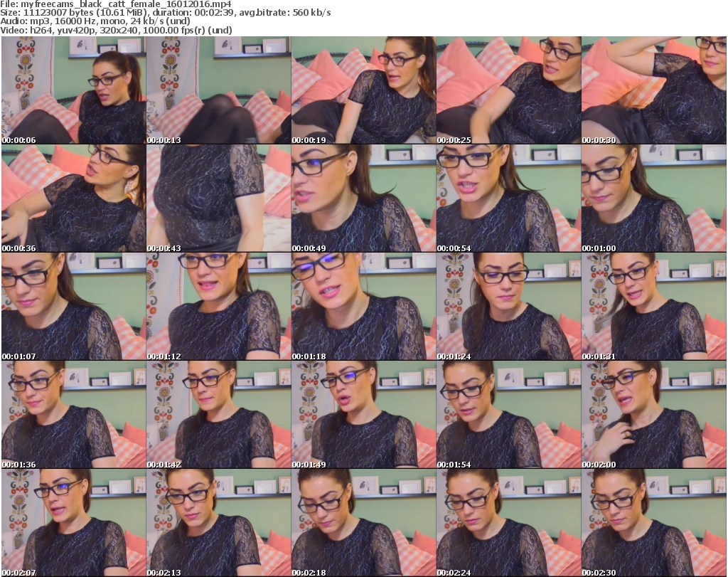Select the thumbnail stamped 00:00:54
The width and height of the screenshot is (728, 577).
(x=508, y=198)
